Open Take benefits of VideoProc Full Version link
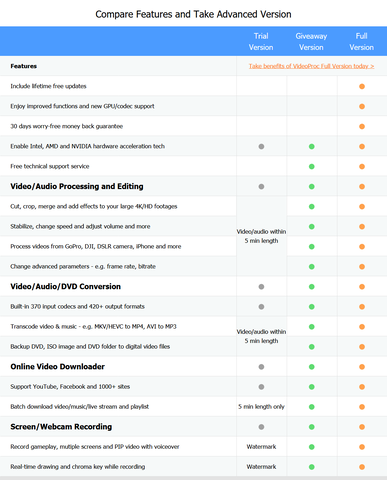Image resolution: width=387 pixels, height=480 pixels. [311, 66]
